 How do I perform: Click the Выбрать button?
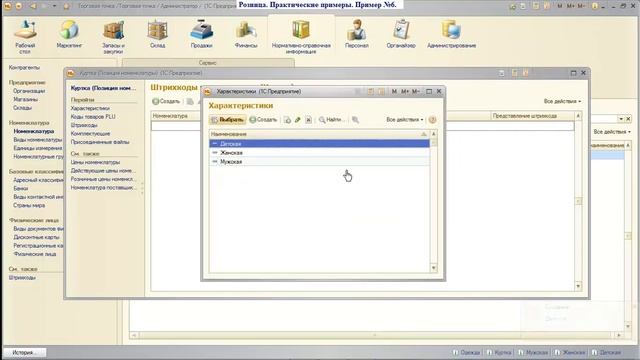pos(227,120)
